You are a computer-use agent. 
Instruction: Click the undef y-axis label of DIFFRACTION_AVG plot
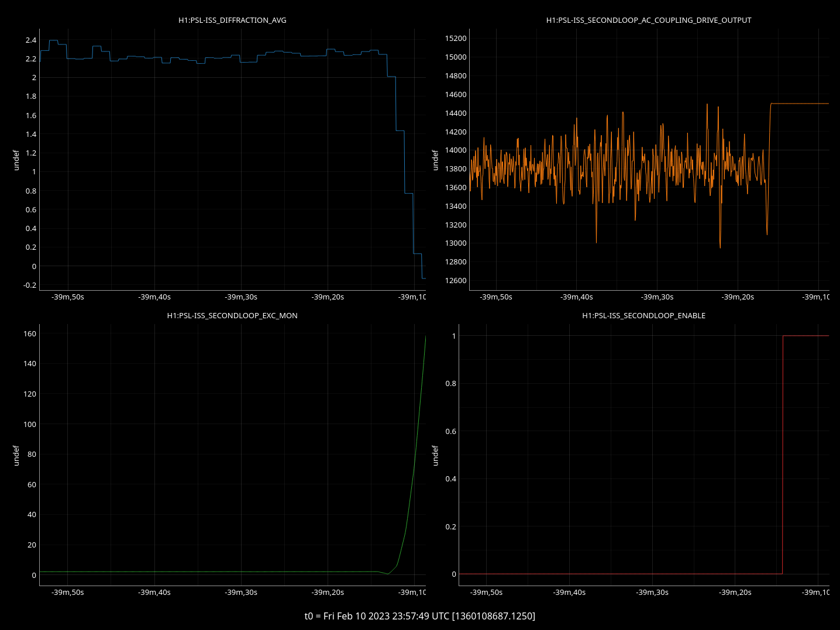pyautogui.click(x=16, y=160)
